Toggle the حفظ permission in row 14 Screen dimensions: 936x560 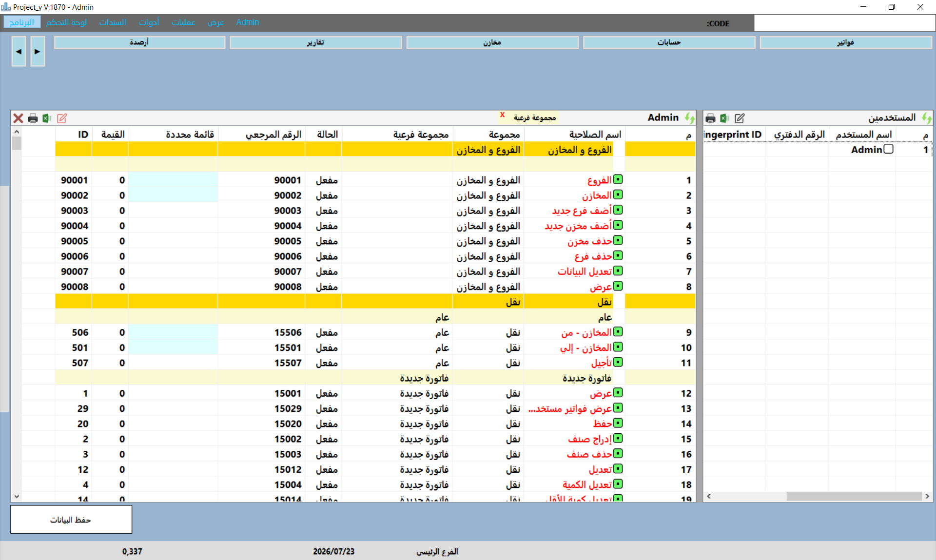618,423
